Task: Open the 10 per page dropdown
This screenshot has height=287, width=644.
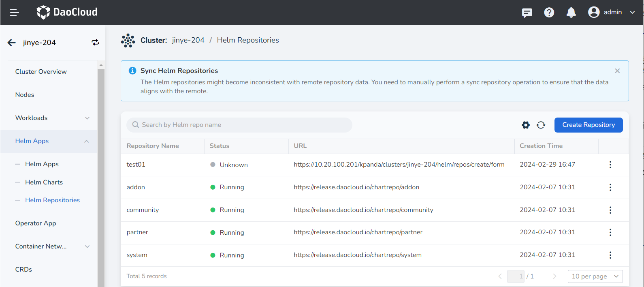Action: pos(595,276)
